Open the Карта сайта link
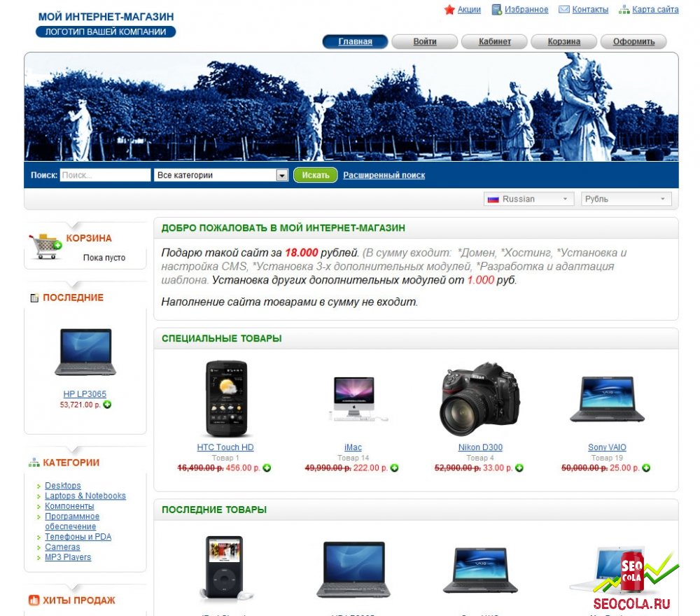 pyautogui.click(x=655, y=9)
